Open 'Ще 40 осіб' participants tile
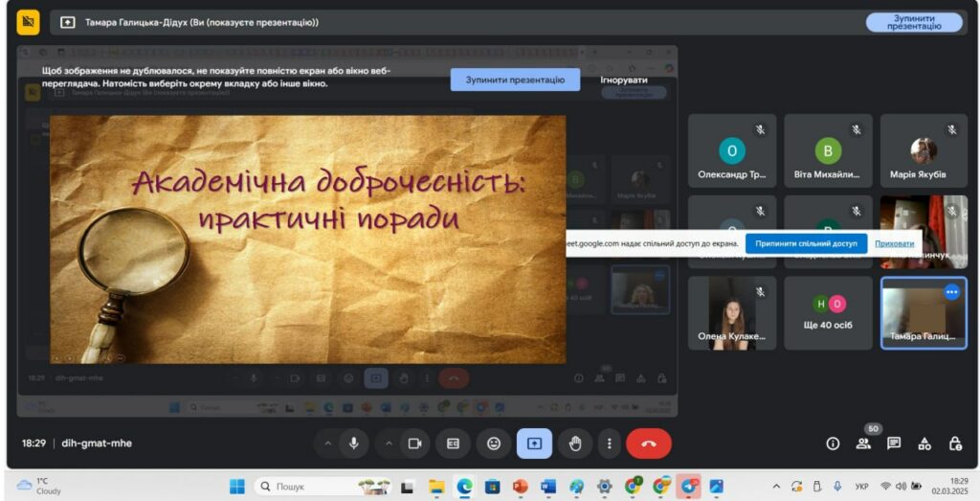 (x=828, y=313)
